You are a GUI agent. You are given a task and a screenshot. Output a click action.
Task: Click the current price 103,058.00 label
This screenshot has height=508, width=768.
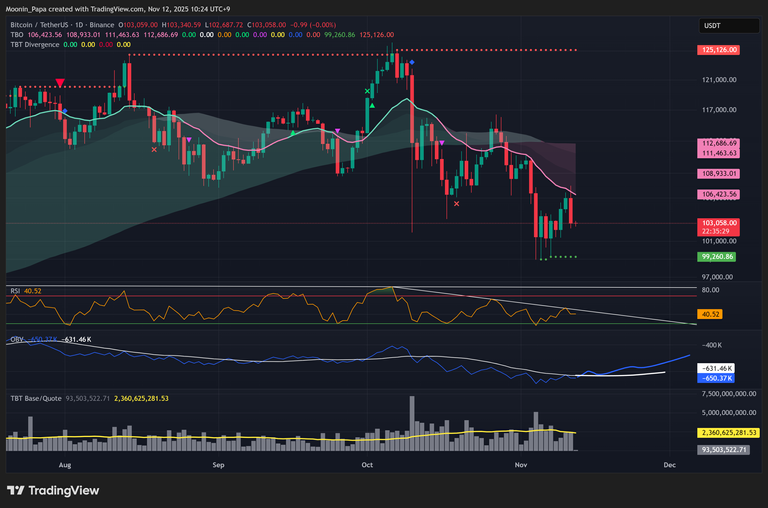tap(718, 223)
